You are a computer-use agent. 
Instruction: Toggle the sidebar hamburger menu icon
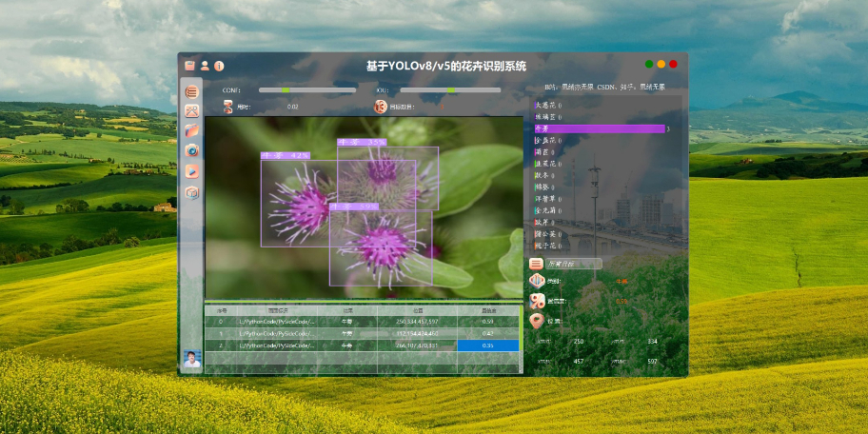point(192,92)
